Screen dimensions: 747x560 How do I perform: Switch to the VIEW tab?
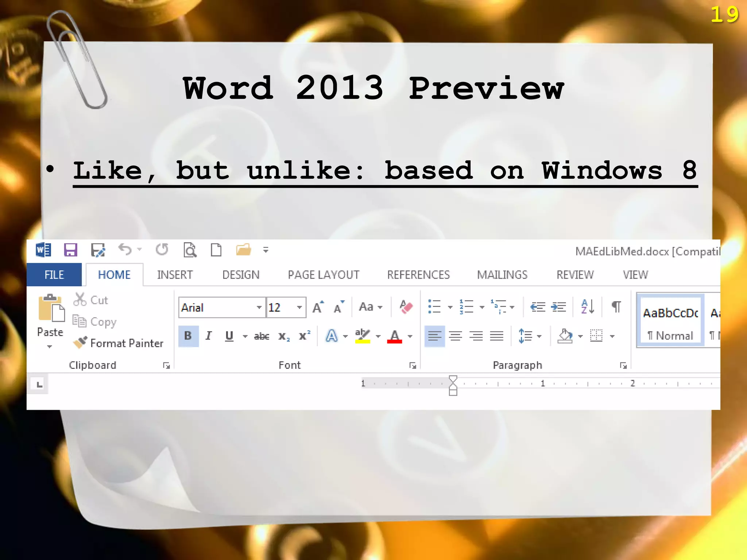[x=635, y=275]
